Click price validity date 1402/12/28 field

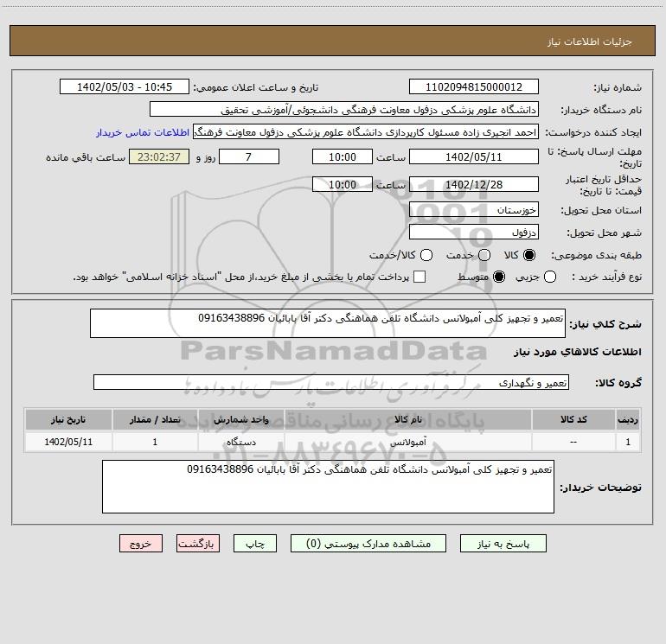point(474,184)
